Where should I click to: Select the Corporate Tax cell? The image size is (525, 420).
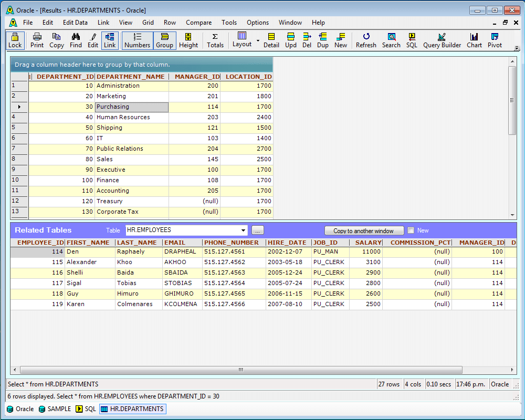[x=132, y=212]
